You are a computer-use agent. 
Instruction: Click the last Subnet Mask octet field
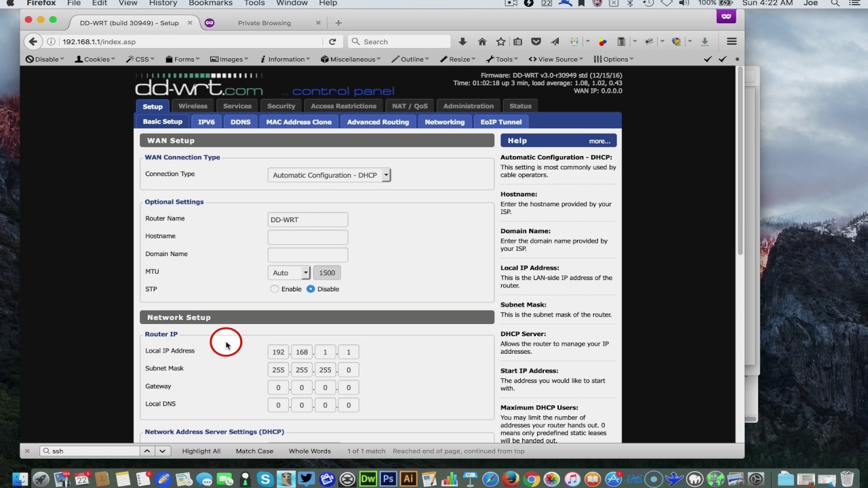(349, 370)
